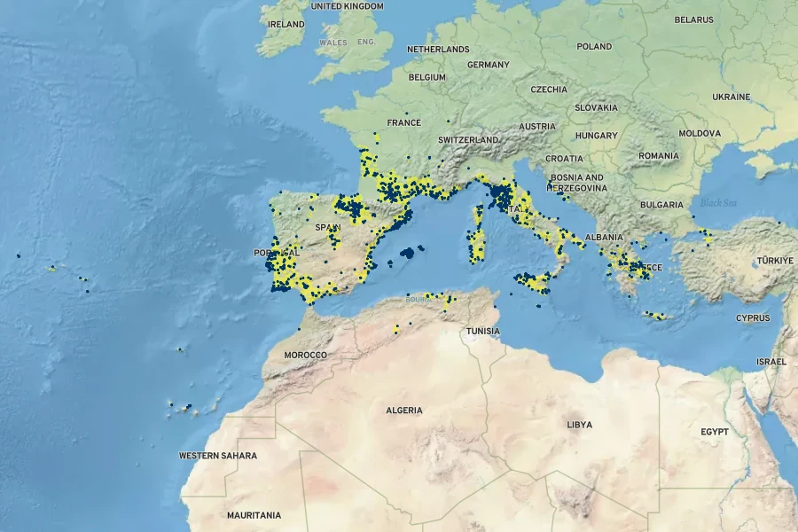Click the WESTERN SAHARA label

[218, 456]
